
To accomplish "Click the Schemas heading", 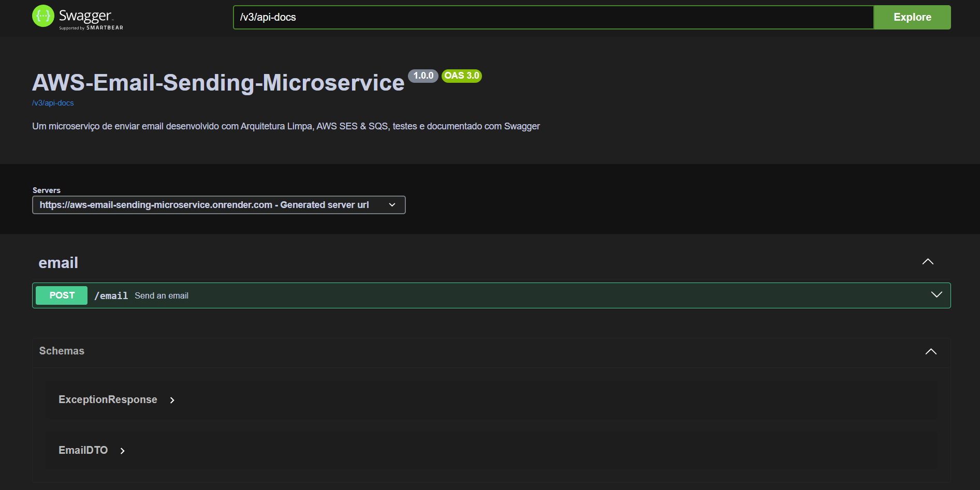I will point(62,351).
